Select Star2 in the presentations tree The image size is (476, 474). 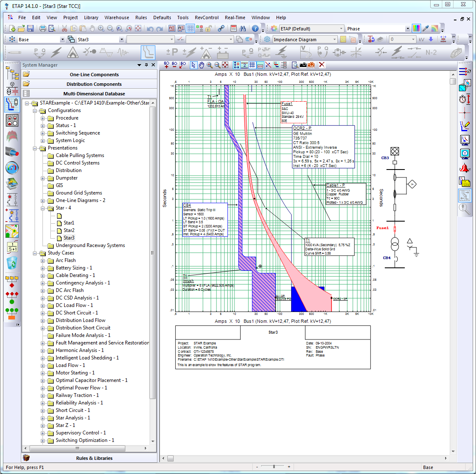69,230
